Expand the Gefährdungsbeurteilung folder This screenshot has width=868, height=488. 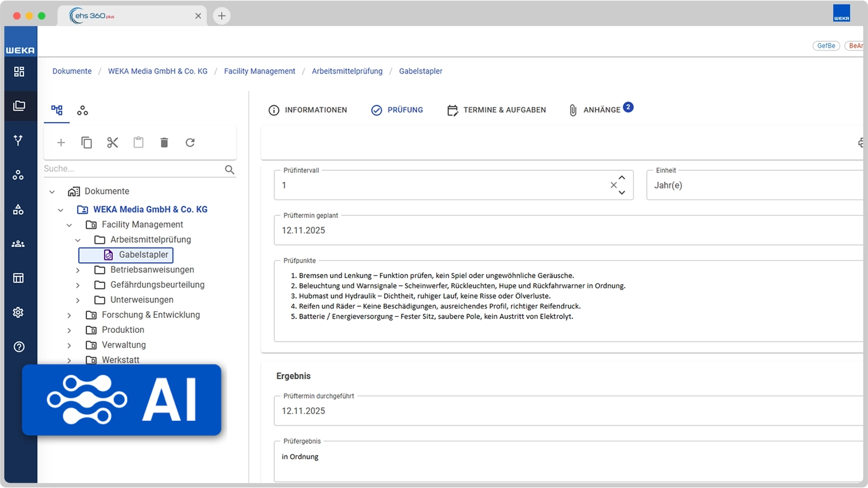pyautogui.click(x=78, y=285)
